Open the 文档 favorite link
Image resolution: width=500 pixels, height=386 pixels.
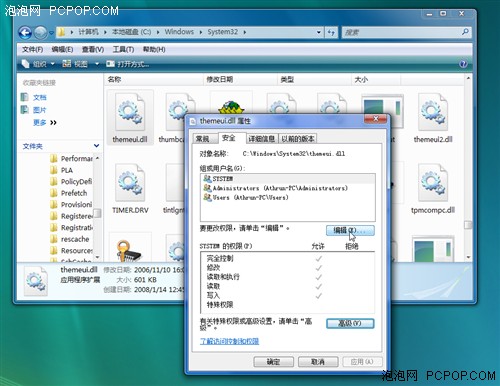point(34,97)
